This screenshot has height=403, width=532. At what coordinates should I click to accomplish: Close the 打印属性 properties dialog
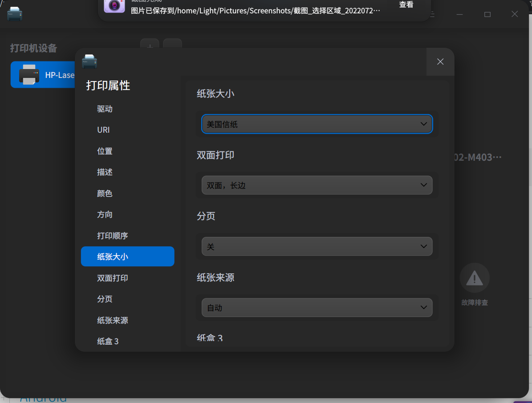click(440, 61)
